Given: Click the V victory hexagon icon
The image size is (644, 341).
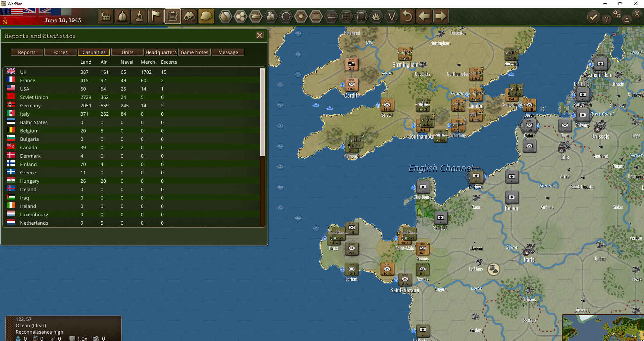Looking at the screenshot, I should [391, 16].
